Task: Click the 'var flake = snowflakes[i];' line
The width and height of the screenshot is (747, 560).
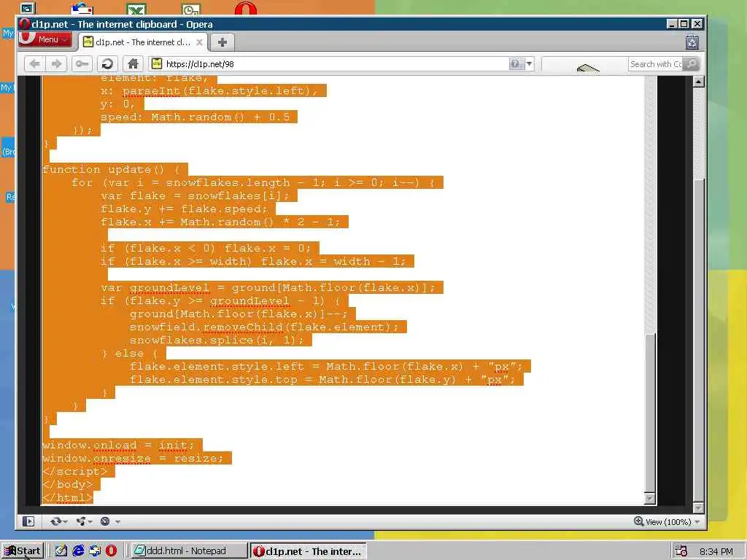Action: (x=195, y=196)
